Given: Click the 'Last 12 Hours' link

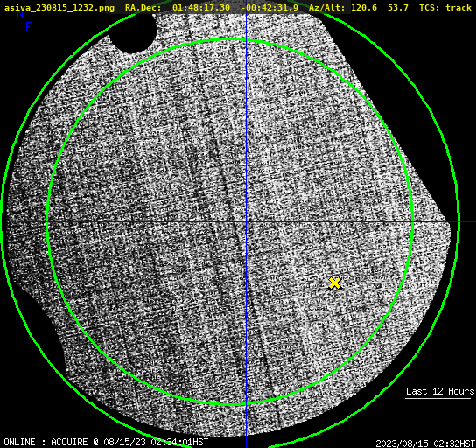Looking at the screenshot, I should 440,391.
